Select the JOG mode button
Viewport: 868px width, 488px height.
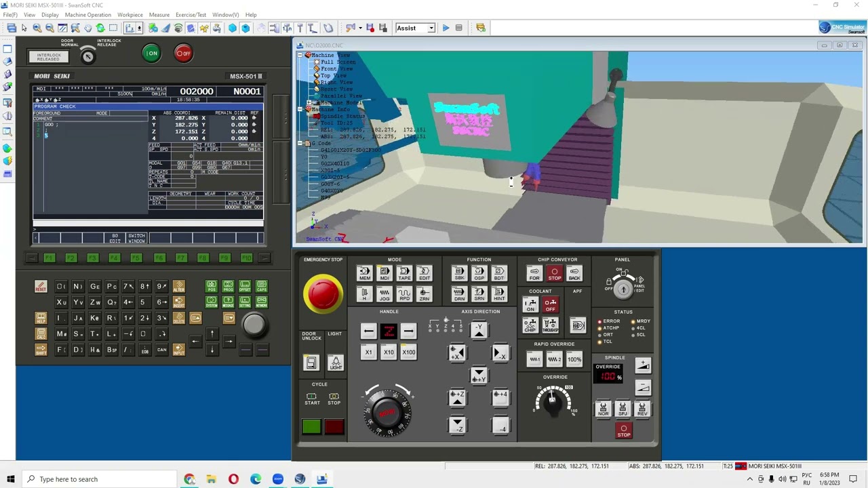click(384, 294)
